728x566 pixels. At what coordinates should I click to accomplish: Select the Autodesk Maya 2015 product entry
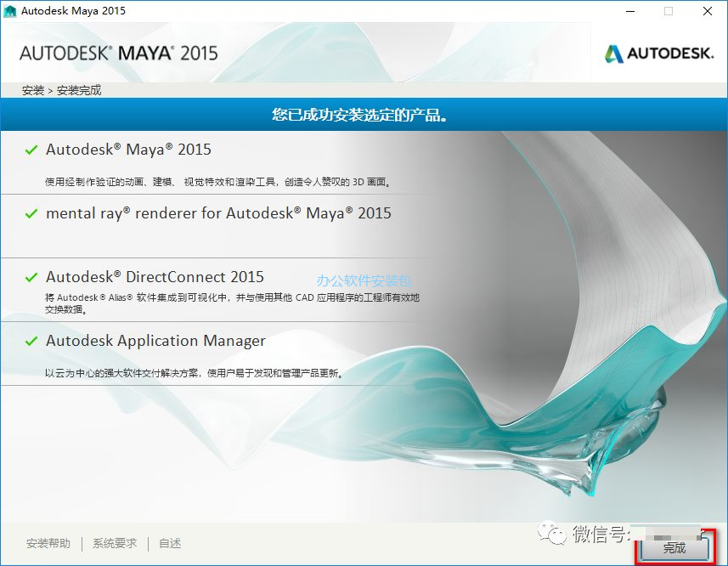tap(127, 150)
